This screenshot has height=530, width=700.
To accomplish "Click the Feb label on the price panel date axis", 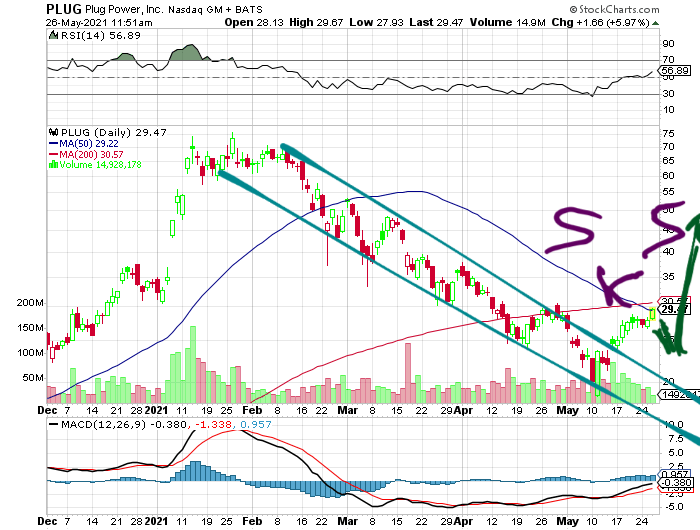I will point(252,410).
